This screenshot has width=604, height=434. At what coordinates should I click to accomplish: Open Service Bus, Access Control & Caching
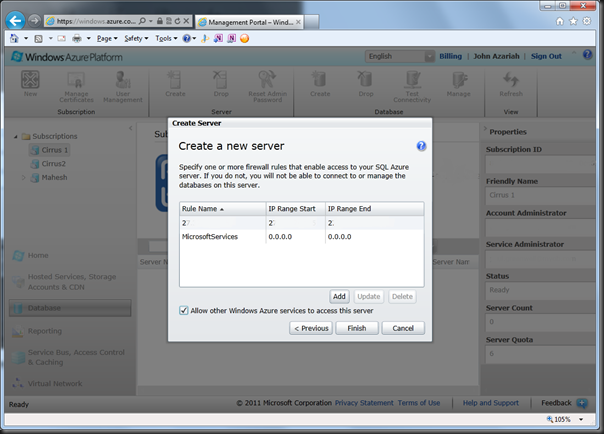tap(68, 357)
